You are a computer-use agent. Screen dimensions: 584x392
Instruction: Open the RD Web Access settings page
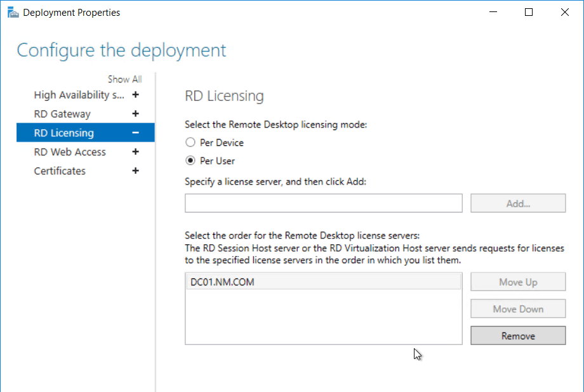pos(69,152)
